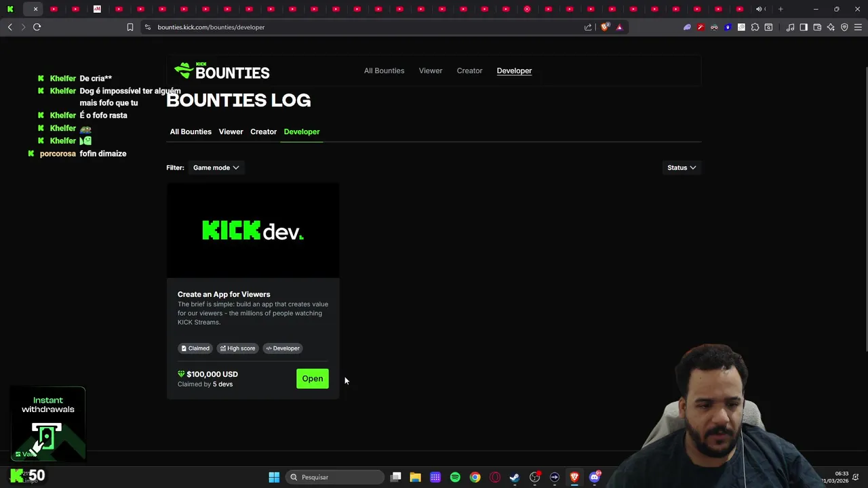
Task: Reload the page with the refresh icon
Action: (x=37, y=27)
